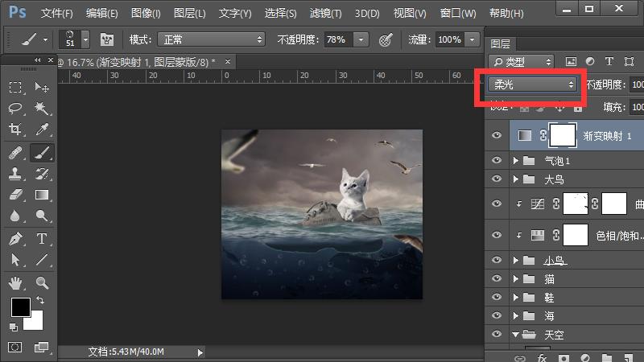Open the 图像(I) menu

point(146,13)
